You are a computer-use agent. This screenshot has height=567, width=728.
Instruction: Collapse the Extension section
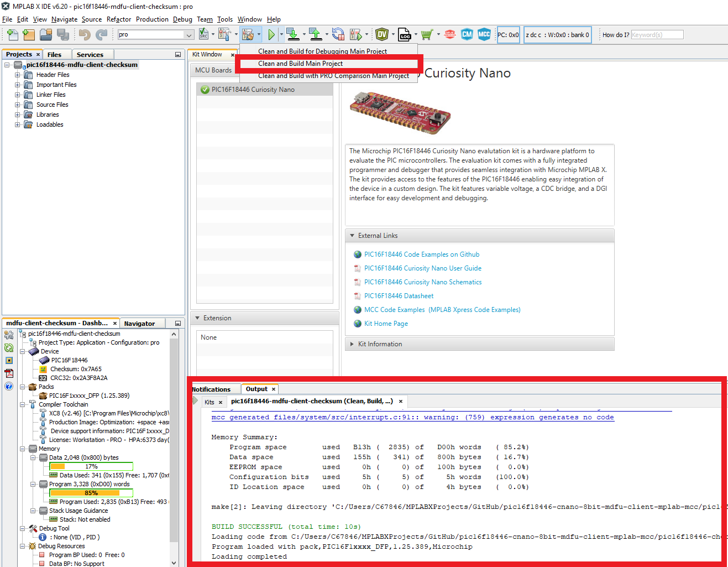[197, 318]
